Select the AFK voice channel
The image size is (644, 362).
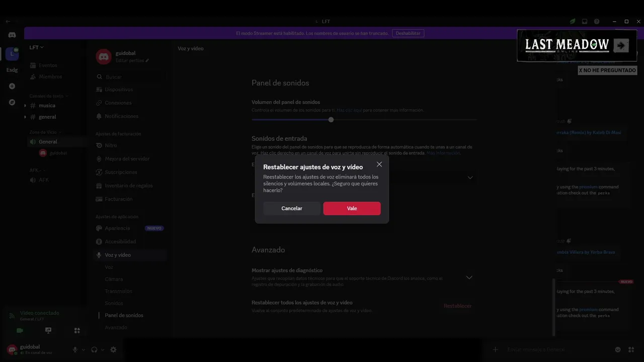pyautogui.click(x=44, y=180)
